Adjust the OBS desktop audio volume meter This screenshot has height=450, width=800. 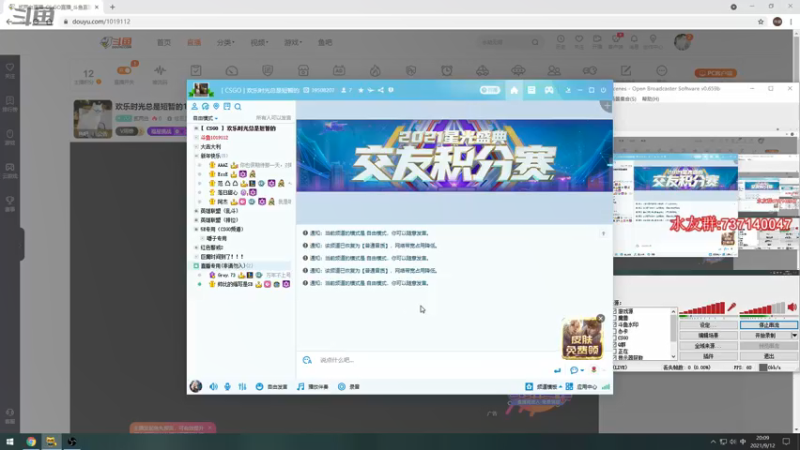762,308
